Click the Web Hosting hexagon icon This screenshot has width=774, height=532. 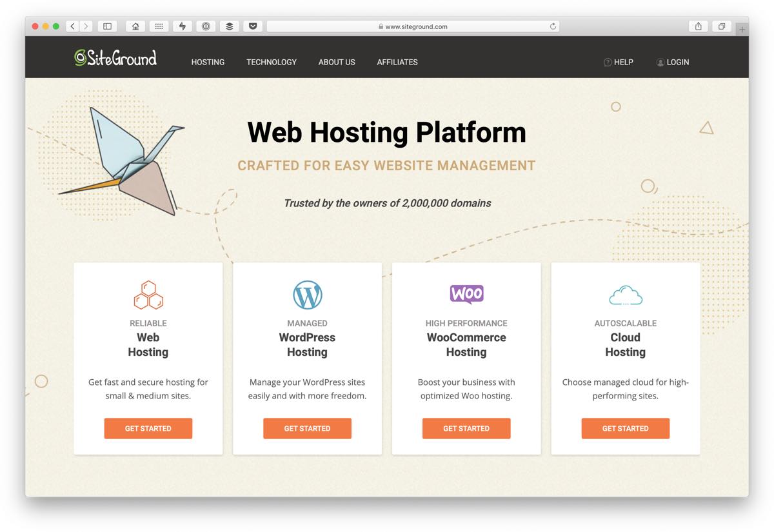click(x=148, y=295)
